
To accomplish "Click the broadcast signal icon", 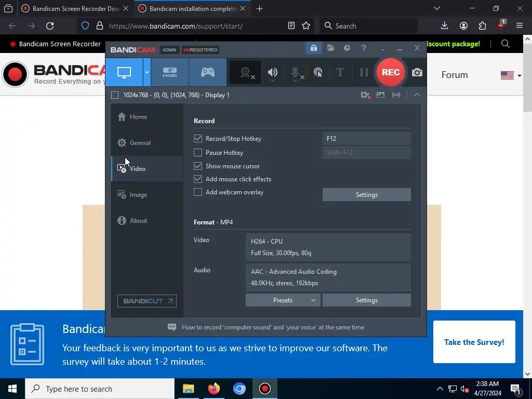I will pyautogui.click(x=396, y=95).
